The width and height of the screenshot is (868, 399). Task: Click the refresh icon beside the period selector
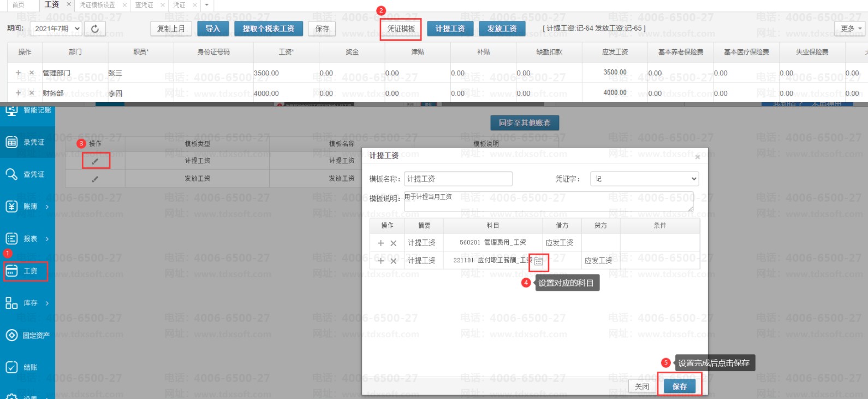point(95,28)
